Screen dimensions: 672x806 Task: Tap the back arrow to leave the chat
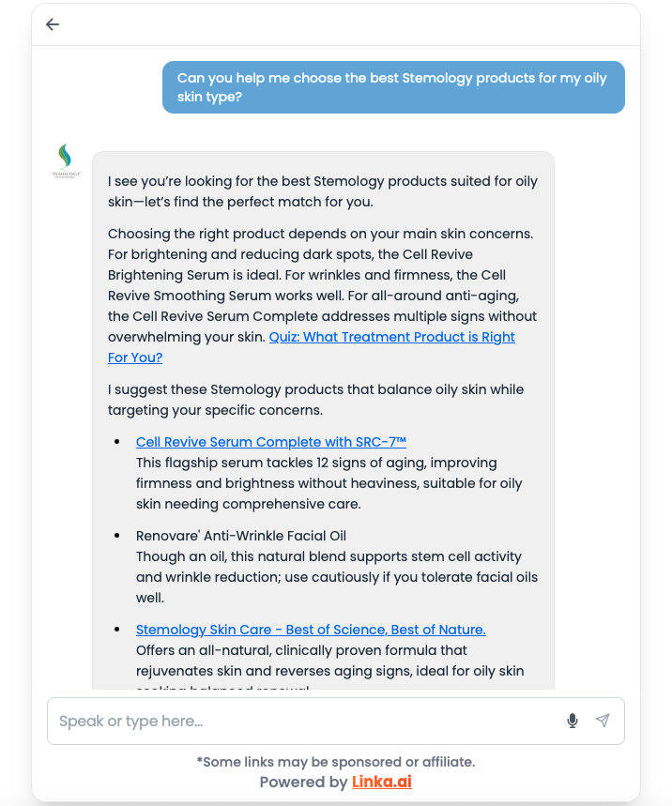point(52,24)
